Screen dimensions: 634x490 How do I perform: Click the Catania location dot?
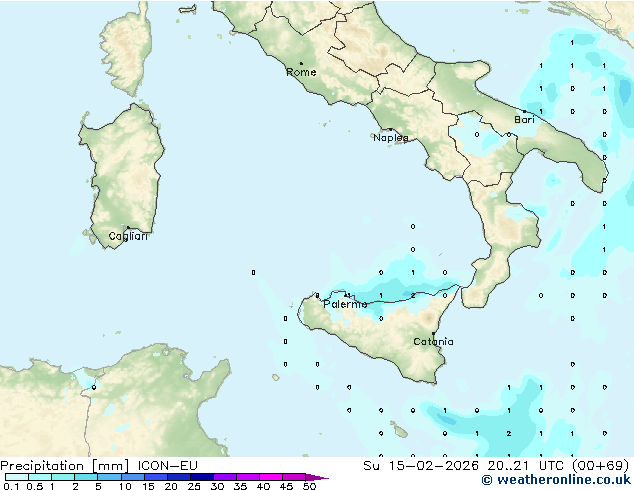[433, 334]
